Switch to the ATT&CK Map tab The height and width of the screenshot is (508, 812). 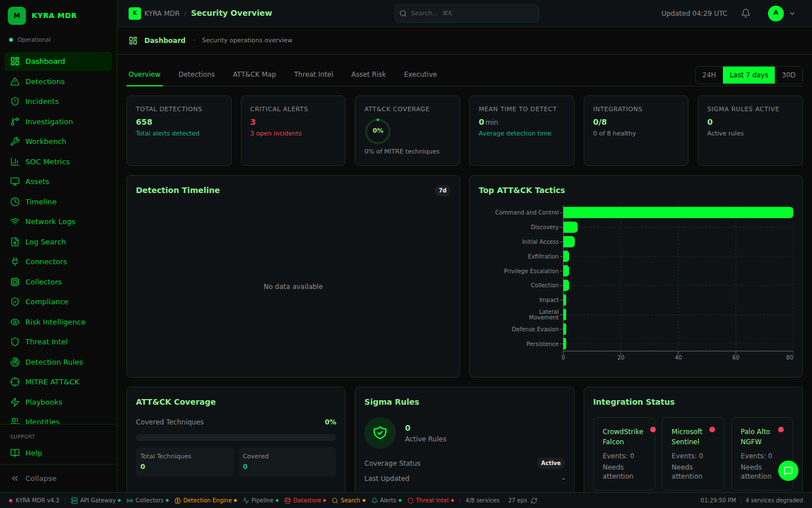254,74
